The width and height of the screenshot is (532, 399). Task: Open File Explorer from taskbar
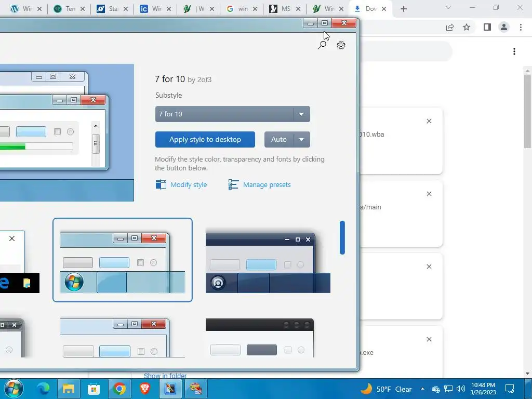point(68,389)
